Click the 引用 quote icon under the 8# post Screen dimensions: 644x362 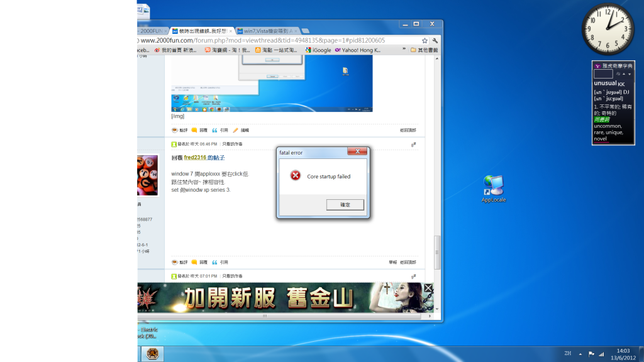click(220, 262)
